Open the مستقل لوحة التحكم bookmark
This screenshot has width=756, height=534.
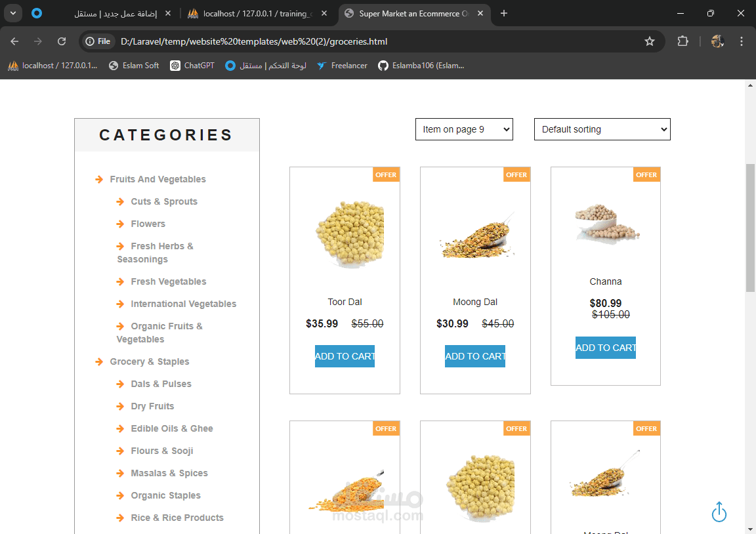[266, 66]
